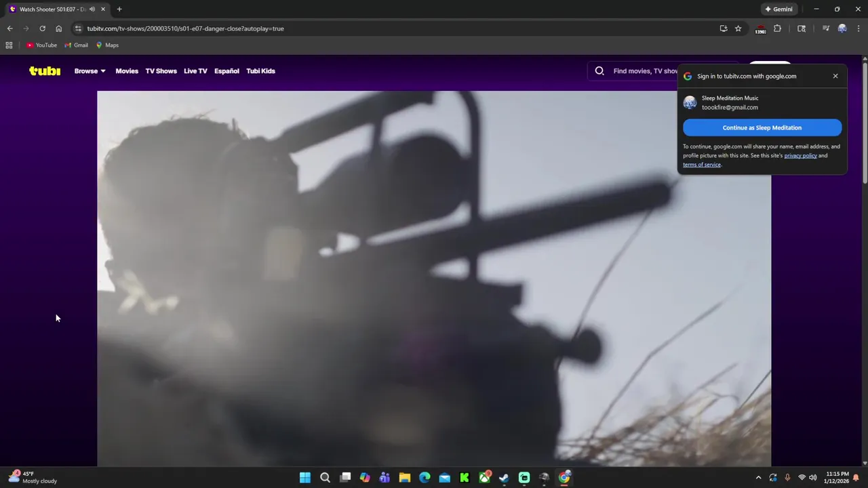Image resolution: width=868 pixels, height=488 pixels.
Task: Open the Chrome apps grid icon
Action: (9, 45)
